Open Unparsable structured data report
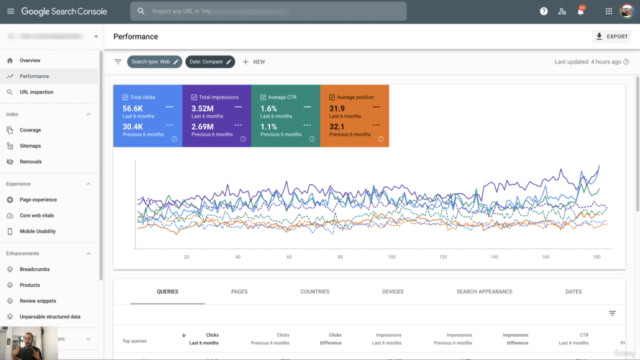This screenshot has width=640, height=360. 49,317
